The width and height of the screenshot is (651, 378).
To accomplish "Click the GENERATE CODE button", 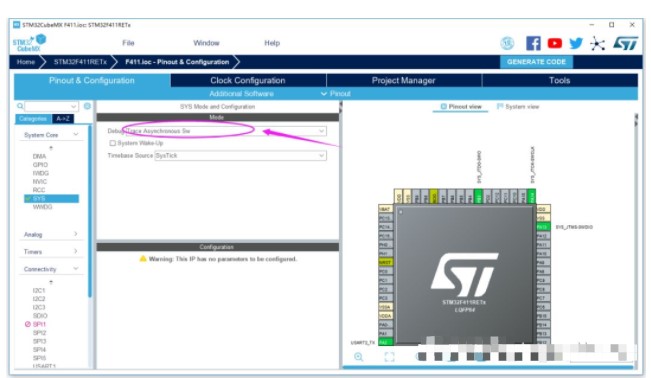I will pyautogui.click(x=536, y=62).
